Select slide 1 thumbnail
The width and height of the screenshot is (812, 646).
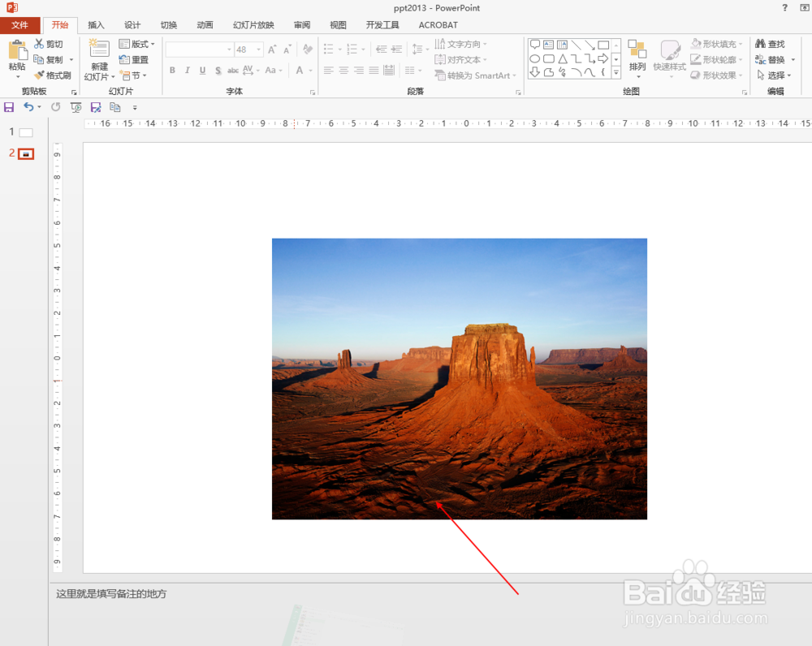point(26,132)
